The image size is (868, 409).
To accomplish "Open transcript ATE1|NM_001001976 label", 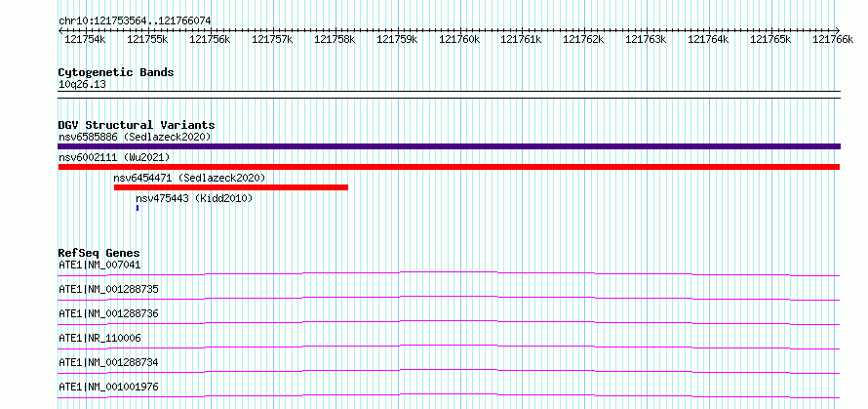I will click(108, 387).
